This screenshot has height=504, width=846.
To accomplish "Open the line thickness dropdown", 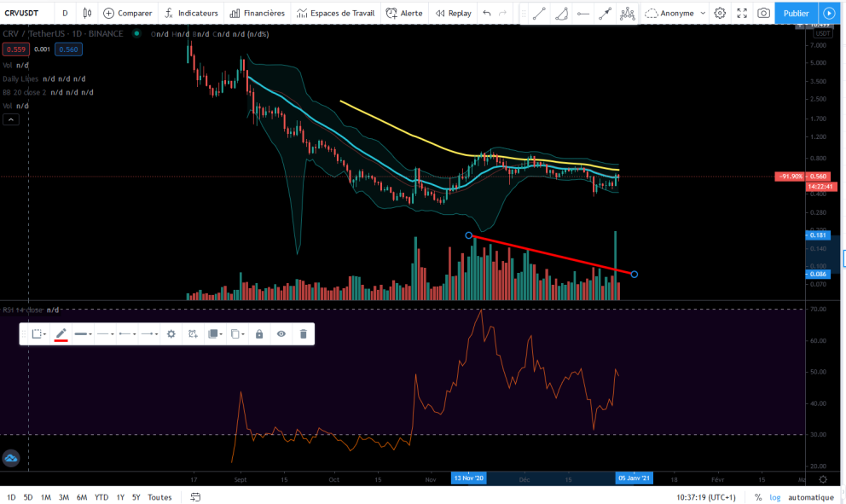I will pos(83,334).
